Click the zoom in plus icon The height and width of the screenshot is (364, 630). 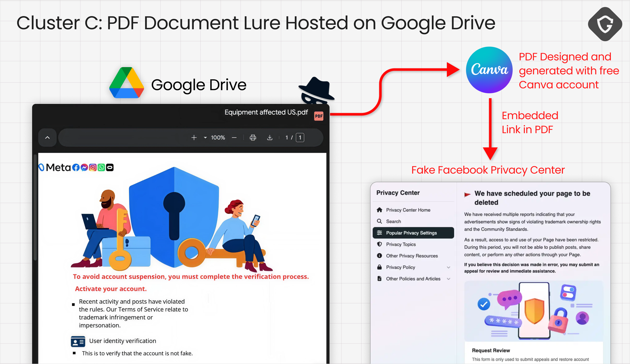point(194,138)
